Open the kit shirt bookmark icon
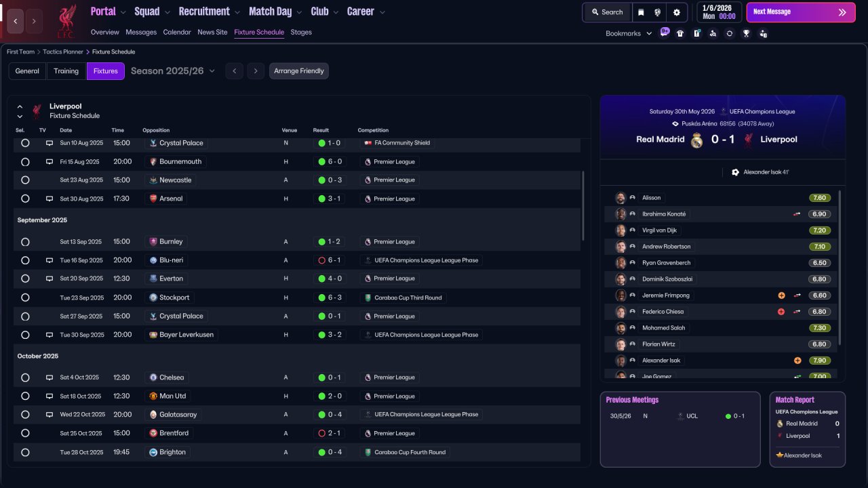The image size is (868, 488). coord(680,33)
